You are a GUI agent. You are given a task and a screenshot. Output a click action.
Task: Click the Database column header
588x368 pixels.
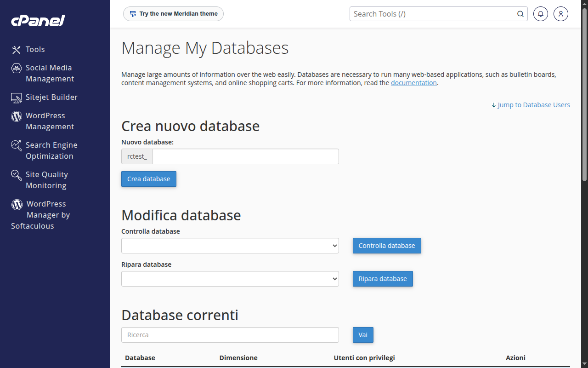coord(140,358)
